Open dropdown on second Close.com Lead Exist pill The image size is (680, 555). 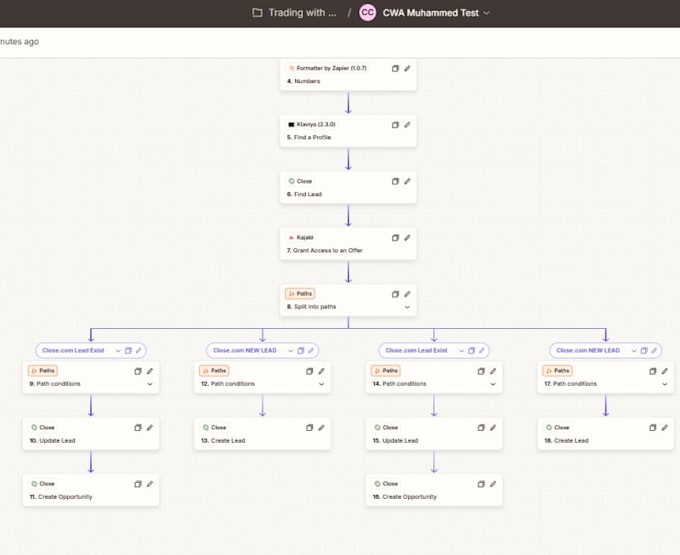[461, 351]
